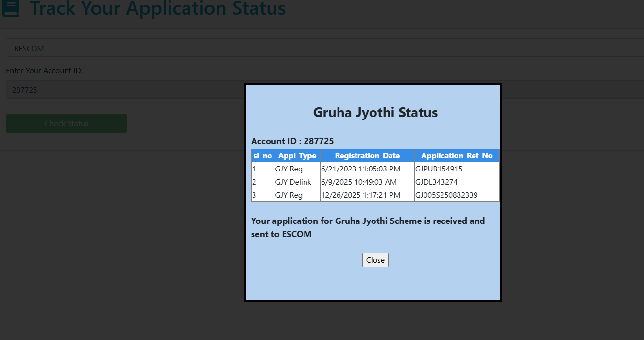The width and height of the screenshot is (644, 340).
Task: Click the 6/9/2025 registration date cell
Action: pyautogui.click(x=359, y=182)
